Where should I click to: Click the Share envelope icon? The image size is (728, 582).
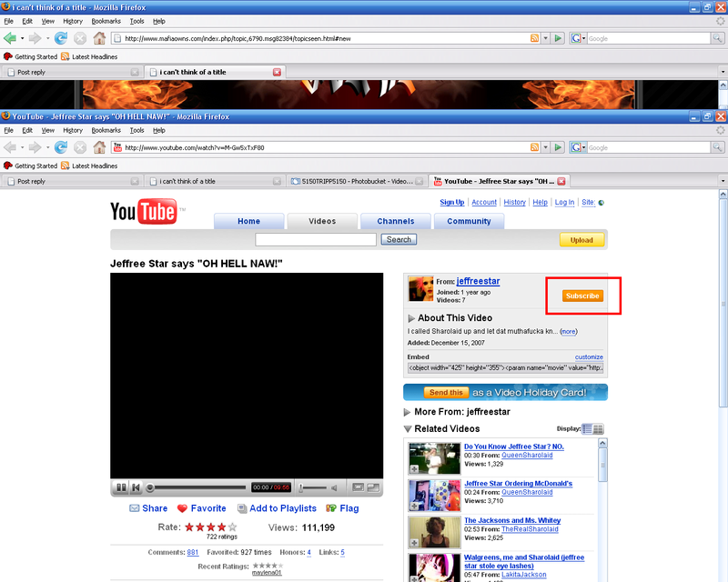coord(135,508)
